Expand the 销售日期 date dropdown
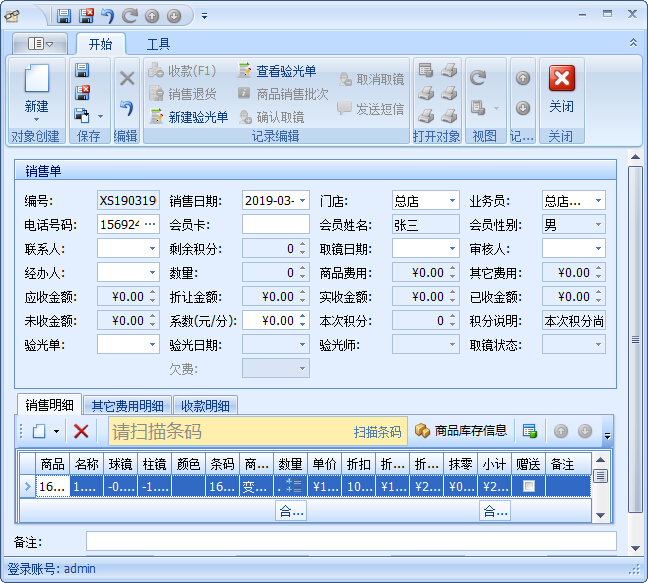 pyautogui.click(x=303, y=201)
